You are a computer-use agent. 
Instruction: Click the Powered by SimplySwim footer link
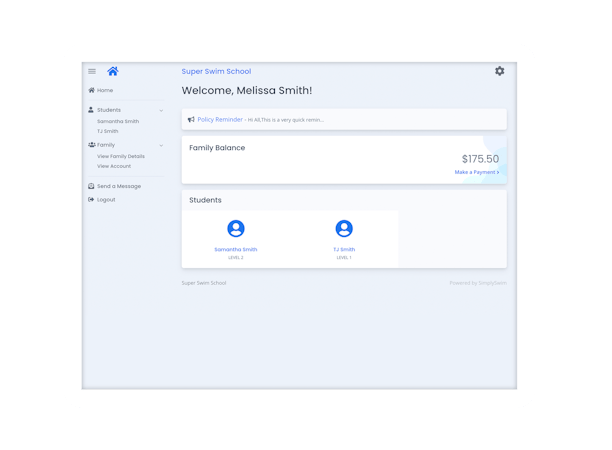click(478, 283)
